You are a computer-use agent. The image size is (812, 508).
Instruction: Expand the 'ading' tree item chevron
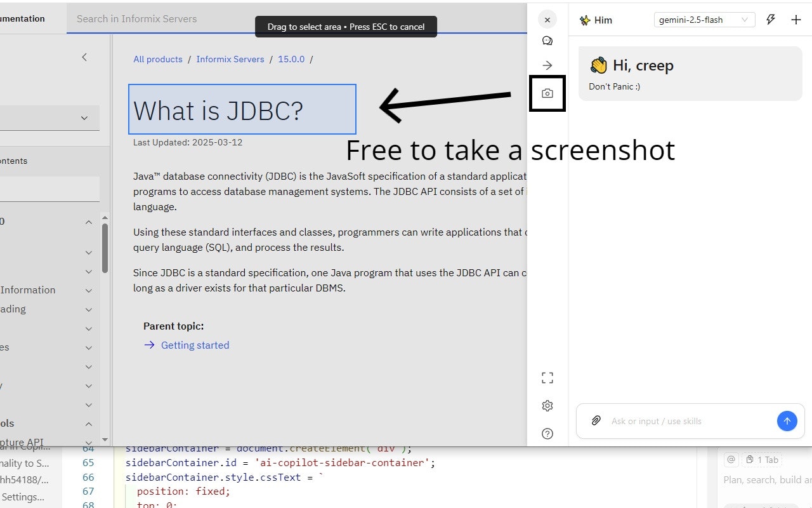pyautogui.click(x=89, y=309)
